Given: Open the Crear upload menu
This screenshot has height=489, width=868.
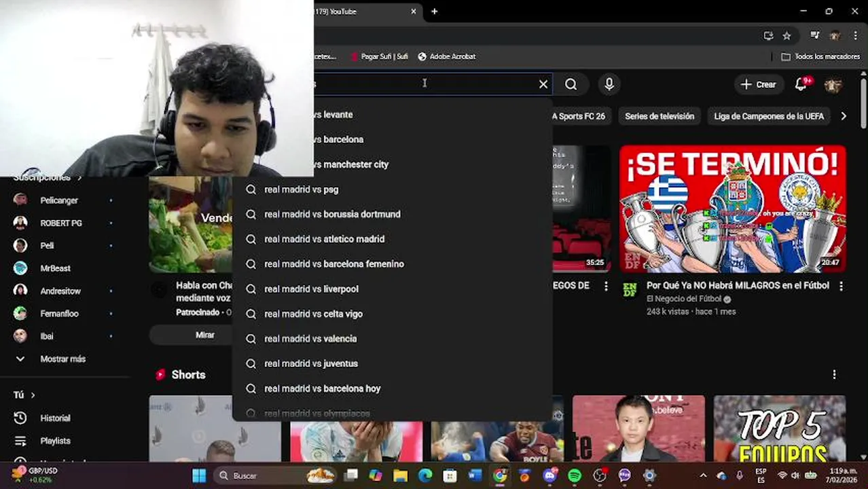Looking at the screenshot, I should (x=758, y=84).
